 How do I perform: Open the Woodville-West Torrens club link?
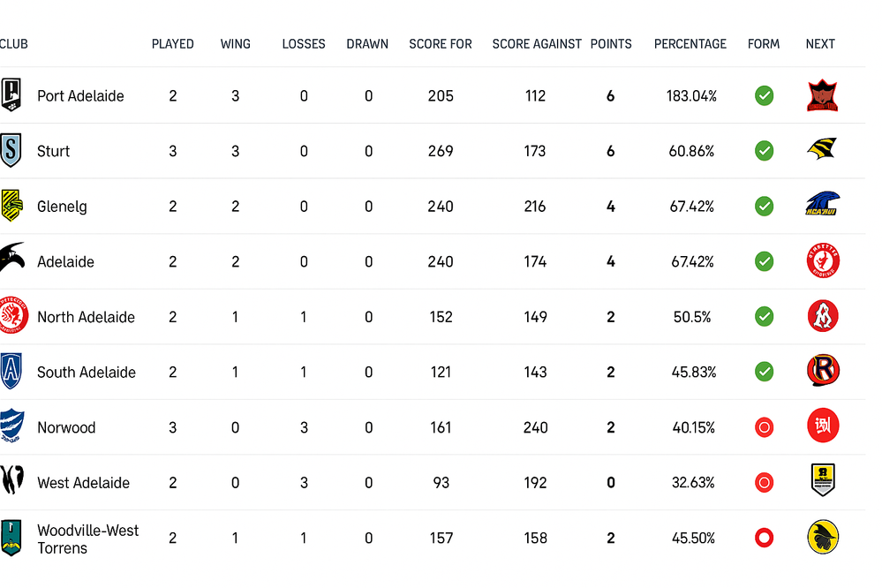[87, 539]
